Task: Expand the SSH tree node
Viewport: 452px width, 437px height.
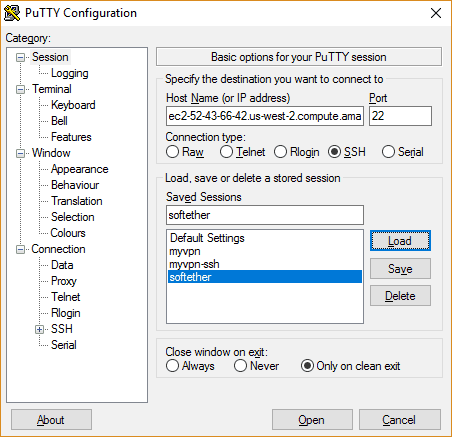Action: [x=39, y=329]
